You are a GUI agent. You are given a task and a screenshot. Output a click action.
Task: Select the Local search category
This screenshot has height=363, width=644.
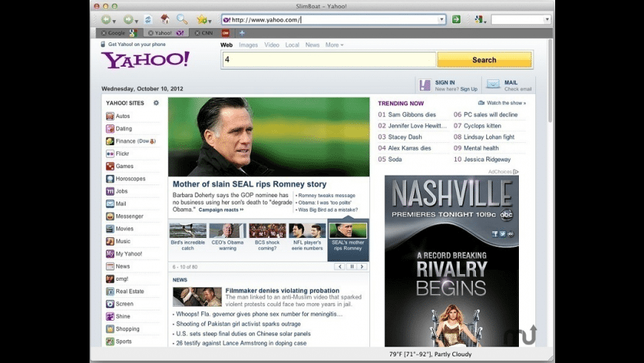(292, 44)
